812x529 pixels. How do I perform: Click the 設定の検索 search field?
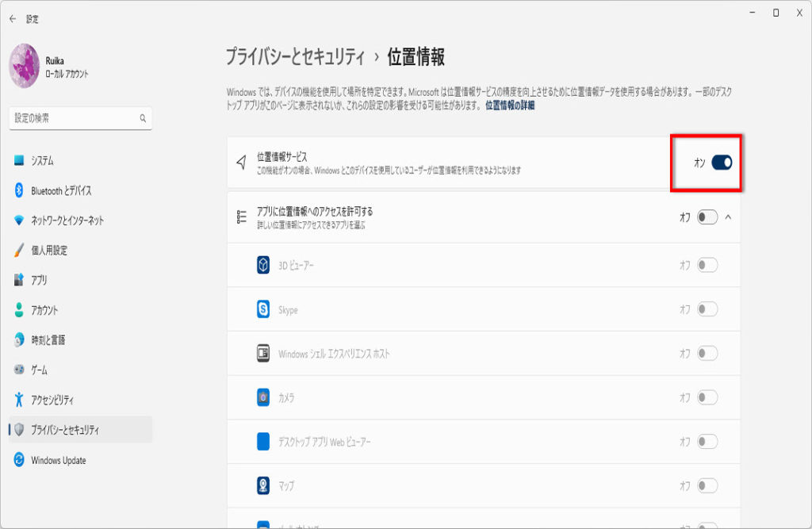point(74,118)
